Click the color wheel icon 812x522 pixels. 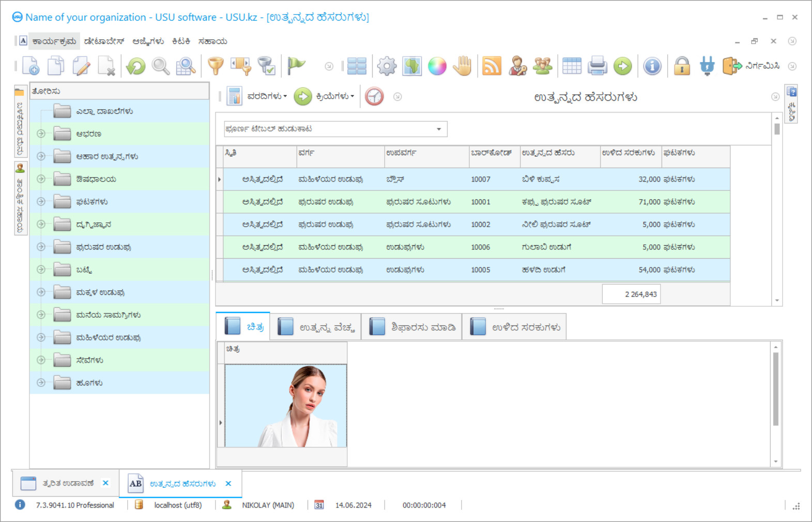click(437, 66)
